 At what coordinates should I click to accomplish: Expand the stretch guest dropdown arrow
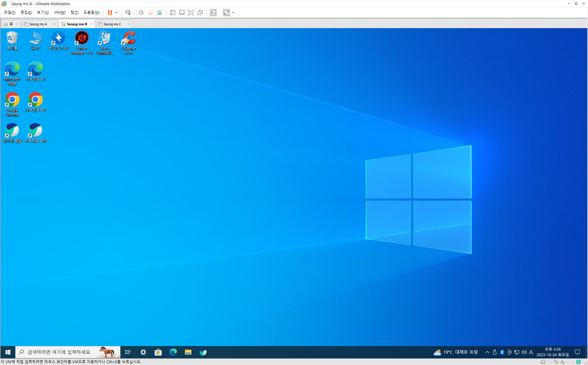(233, 13)
